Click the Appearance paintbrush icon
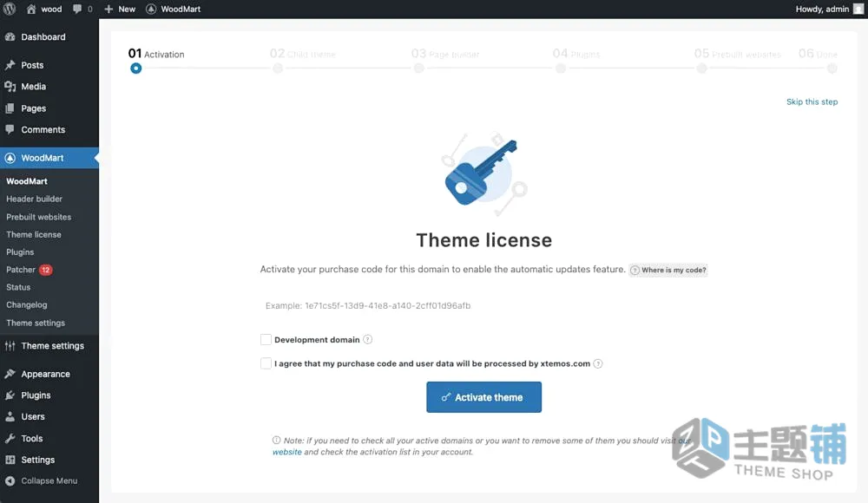 (x=10, y=374)
